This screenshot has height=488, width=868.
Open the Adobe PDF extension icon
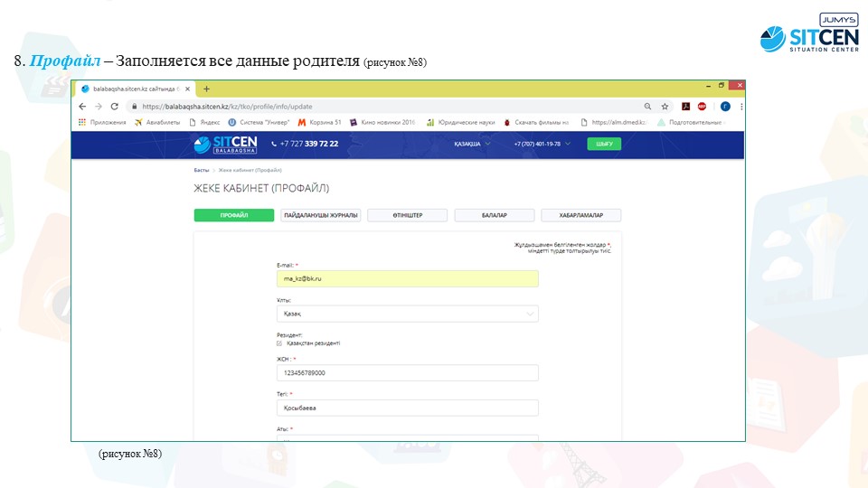(x=686, y=106)
